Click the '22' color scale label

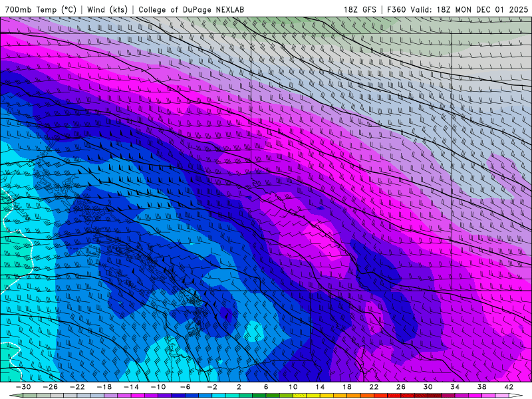click(374, 387)
